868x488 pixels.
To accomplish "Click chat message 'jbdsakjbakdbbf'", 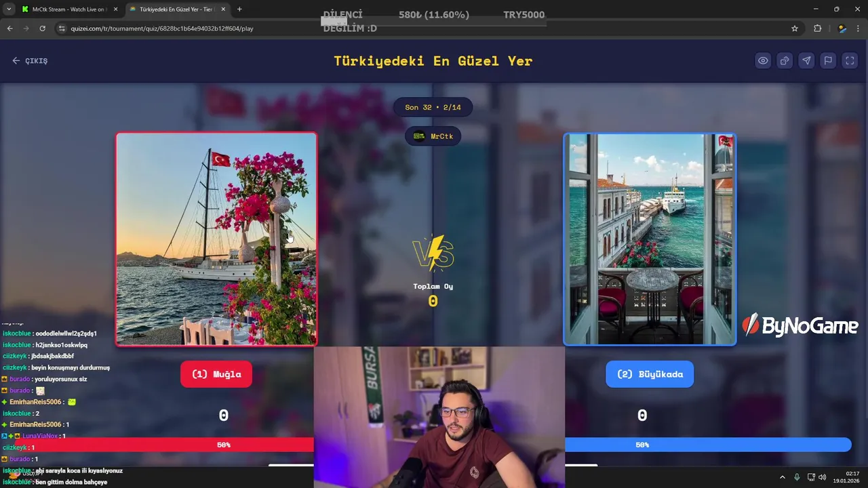I will (x=52, y=356).
